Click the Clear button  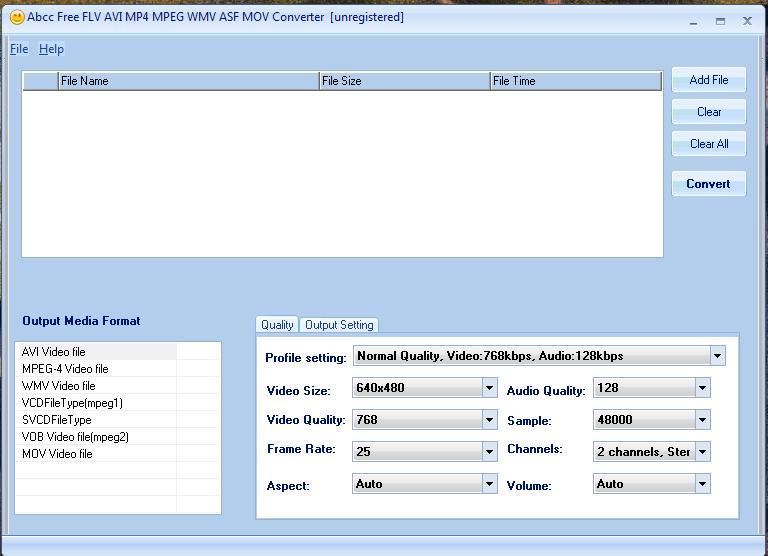click(x=709, y=112)
